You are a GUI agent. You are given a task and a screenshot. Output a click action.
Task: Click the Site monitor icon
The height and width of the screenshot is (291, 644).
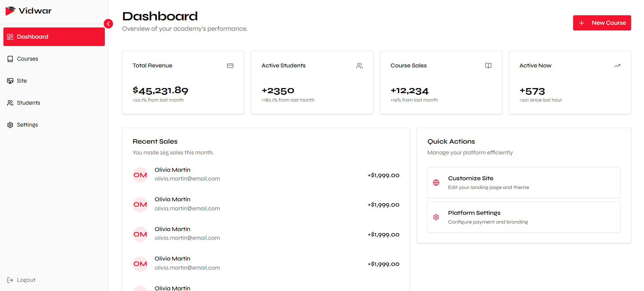[10, 81]
